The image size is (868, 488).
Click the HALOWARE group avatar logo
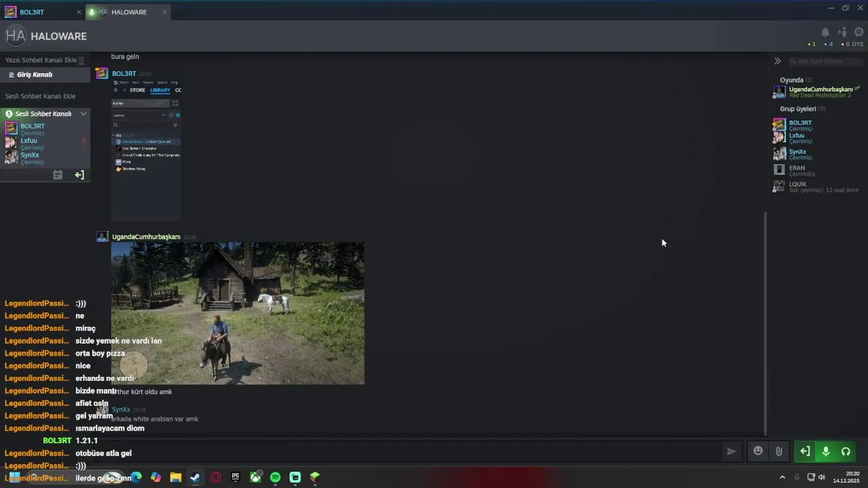[16, 36]
